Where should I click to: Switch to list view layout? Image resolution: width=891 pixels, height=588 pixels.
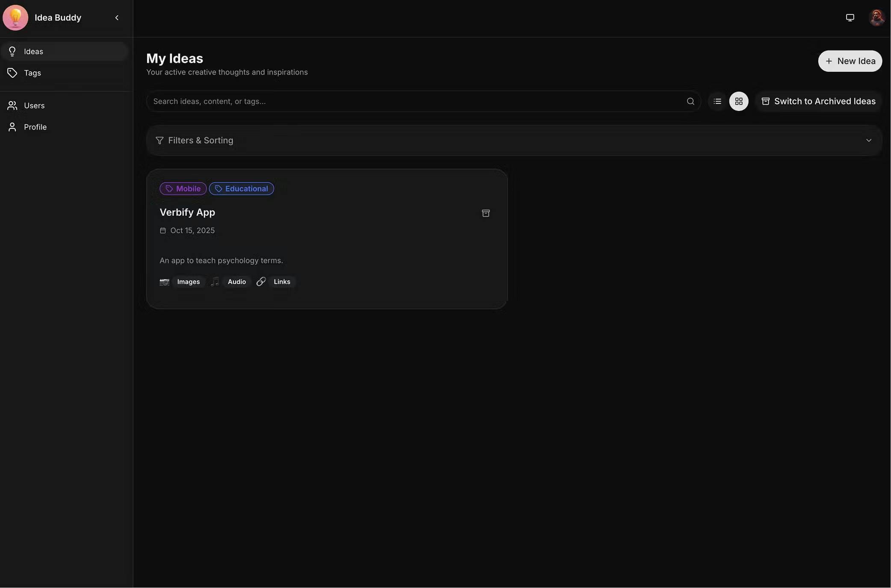717,101
